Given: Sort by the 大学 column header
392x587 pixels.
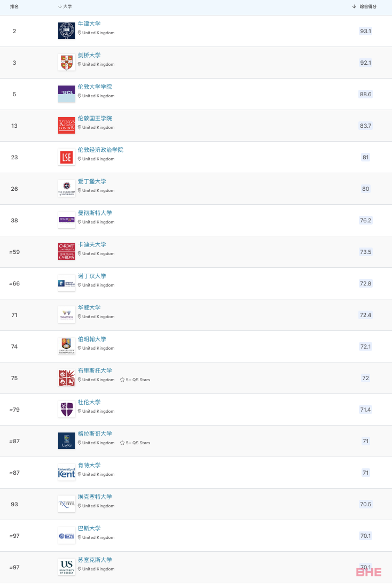Looking at the screenshot, I should pyautogui.click(x=65, y=7).
